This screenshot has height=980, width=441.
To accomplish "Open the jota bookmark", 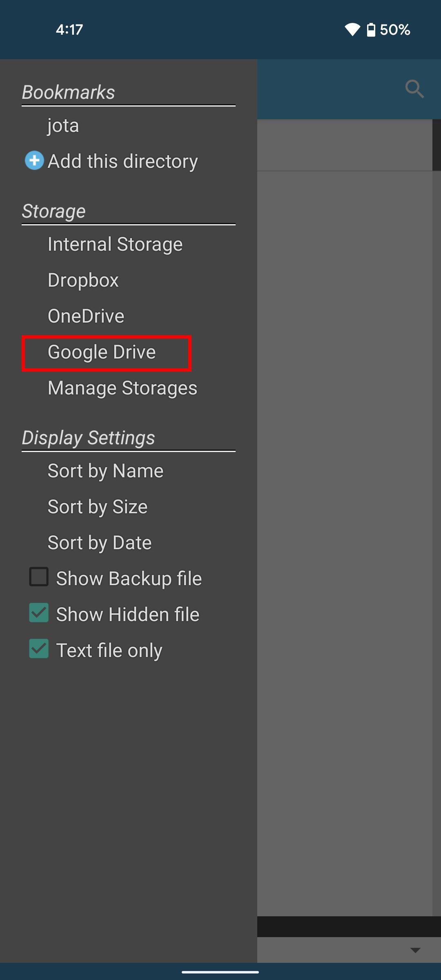I will click(63, 125).
